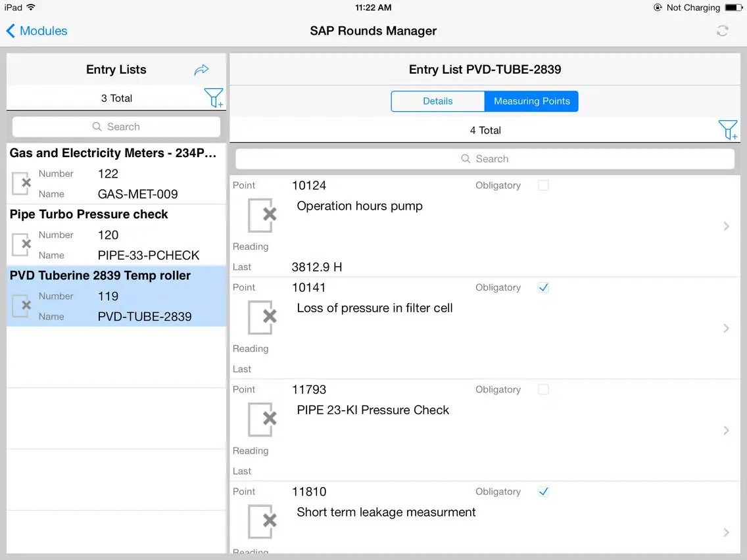The width and height of the screenshot is (747, 560).
Task: Open the Entry Lists filter icon
Action: (x=214, y=98)
